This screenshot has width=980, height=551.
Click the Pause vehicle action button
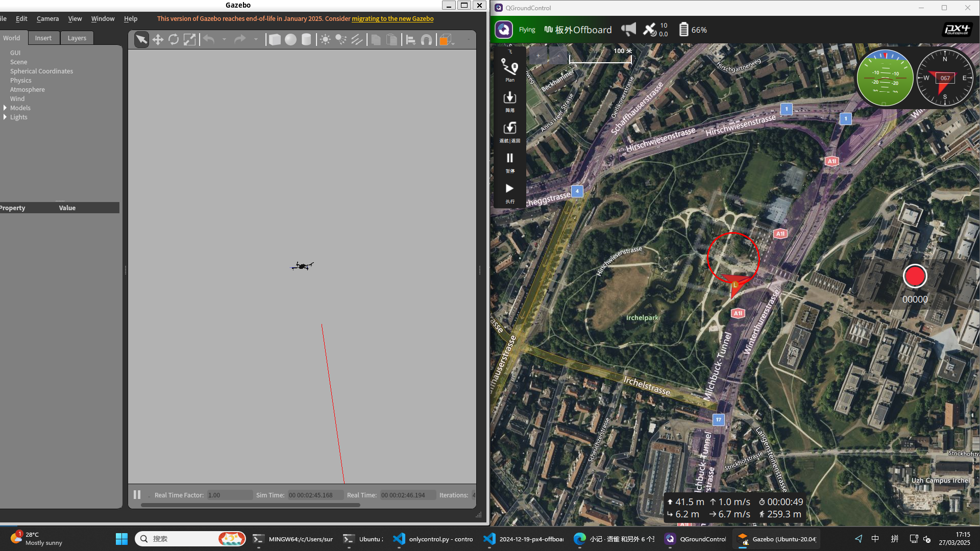pyautogui.click(x=509, y=163)
